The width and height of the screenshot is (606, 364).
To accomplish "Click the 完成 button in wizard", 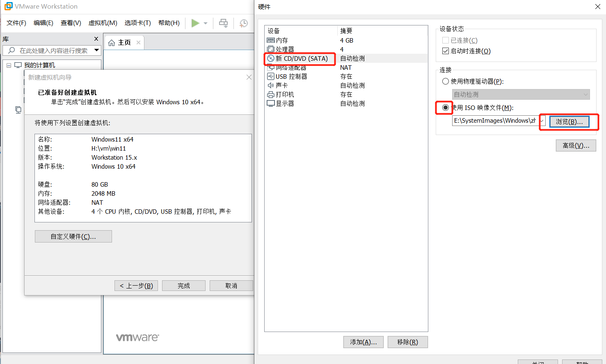I will pos(184,286).
